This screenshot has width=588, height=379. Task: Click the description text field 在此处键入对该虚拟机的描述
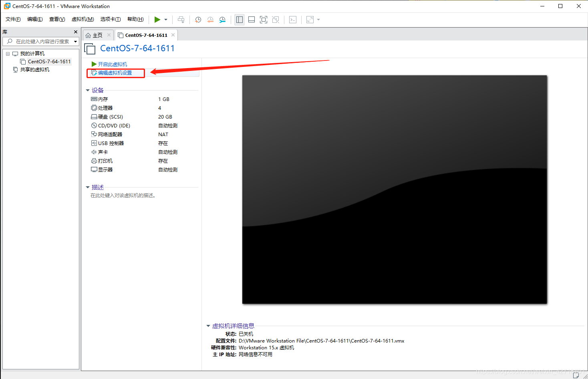[123, 196]
